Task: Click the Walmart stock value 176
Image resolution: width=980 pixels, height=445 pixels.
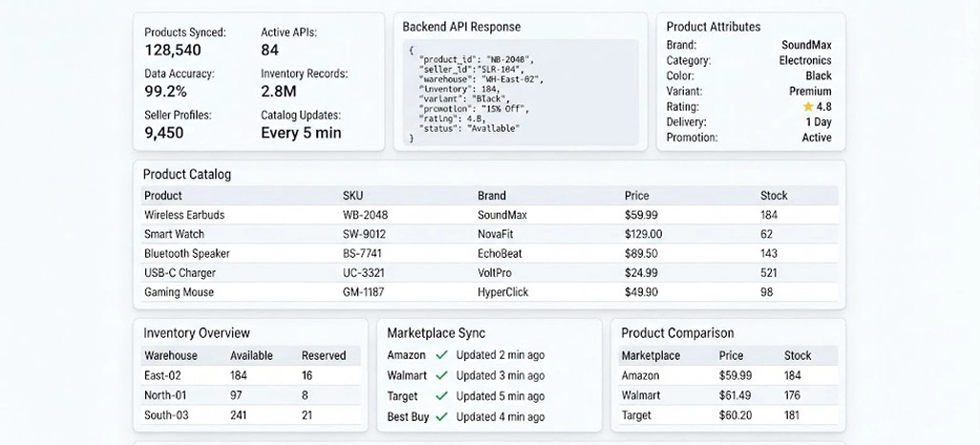Action: coord(793,395)
